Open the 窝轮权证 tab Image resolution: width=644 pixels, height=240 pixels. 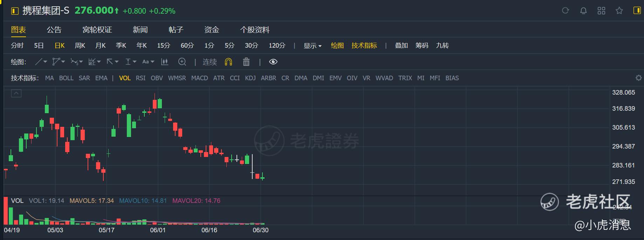[x=97, y=30]
